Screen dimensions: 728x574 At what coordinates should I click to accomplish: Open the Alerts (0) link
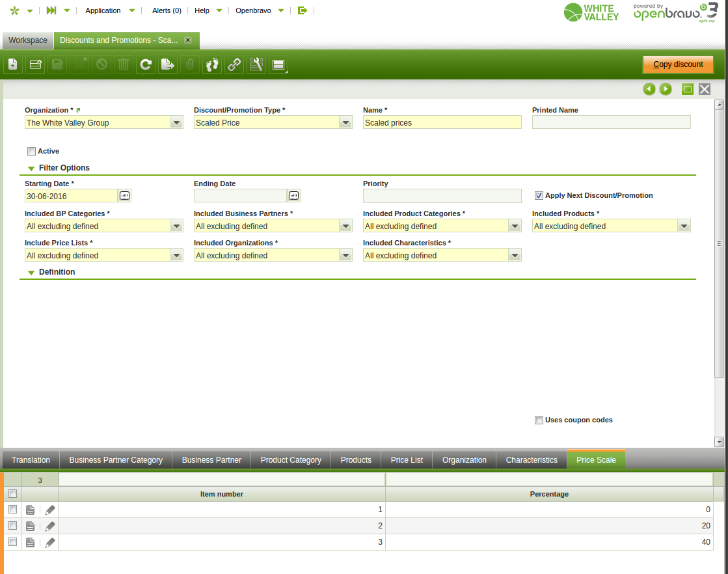[167, 10]
